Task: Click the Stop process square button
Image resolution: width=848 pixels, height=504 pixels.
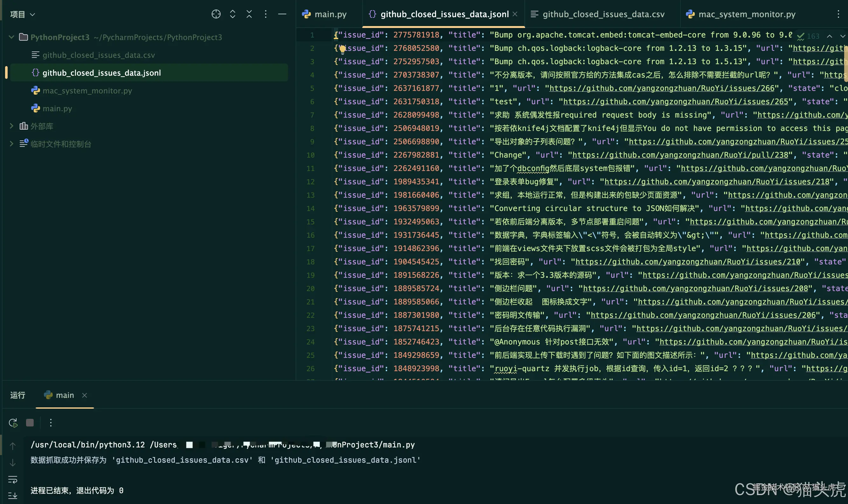Action: pyautogui.click(x=30, y=423)
